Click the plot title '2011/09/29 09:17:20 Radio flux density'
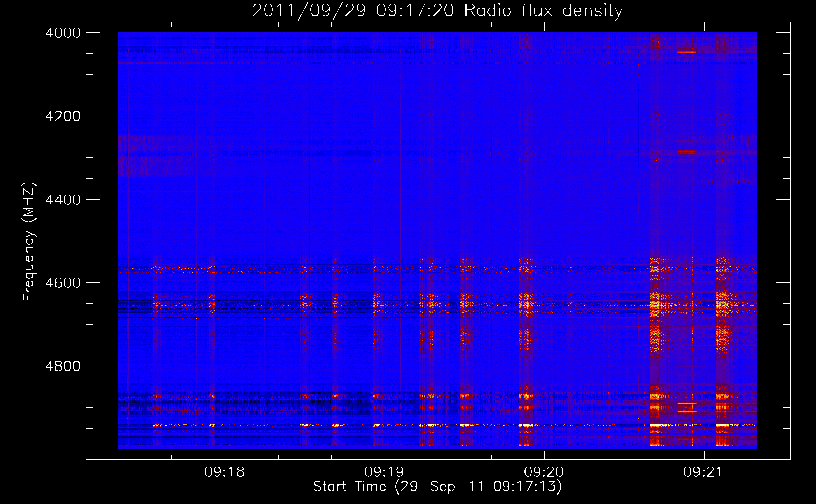This screenshot has height=504, width=816. coord(437,11)
